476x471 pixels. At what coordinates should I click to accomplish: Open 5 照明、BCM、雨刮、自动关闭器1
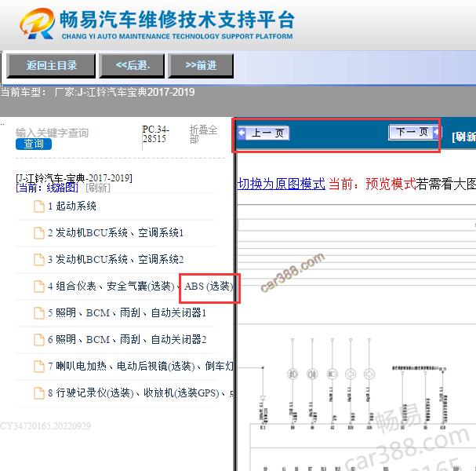(x=127, y=313)
